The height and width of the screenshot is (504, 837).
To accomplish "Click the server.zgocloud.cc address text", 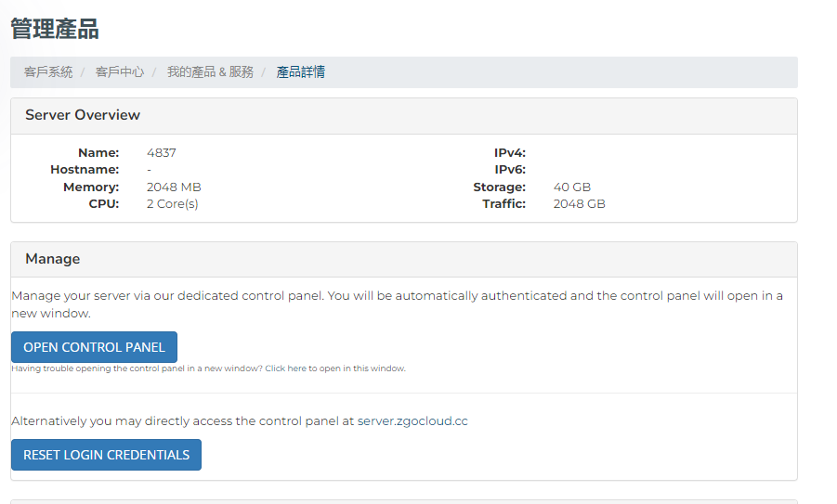I will click(412, 420).
